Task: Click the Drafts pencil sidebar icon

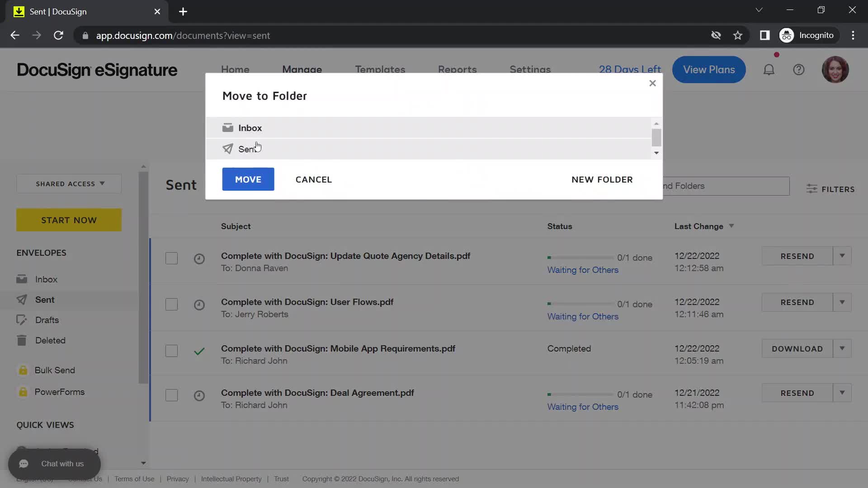Action: point(22,320)
